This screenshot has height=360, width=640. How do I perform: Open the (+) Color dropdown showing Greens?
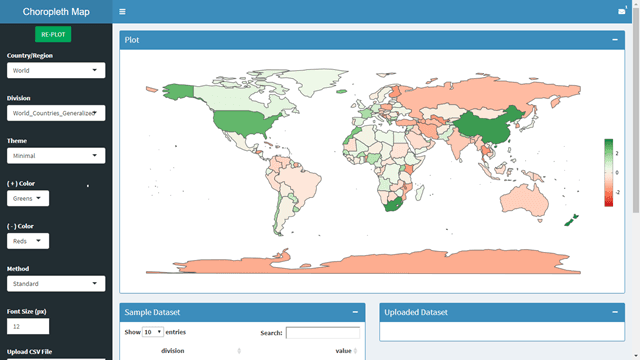[28, 198]
